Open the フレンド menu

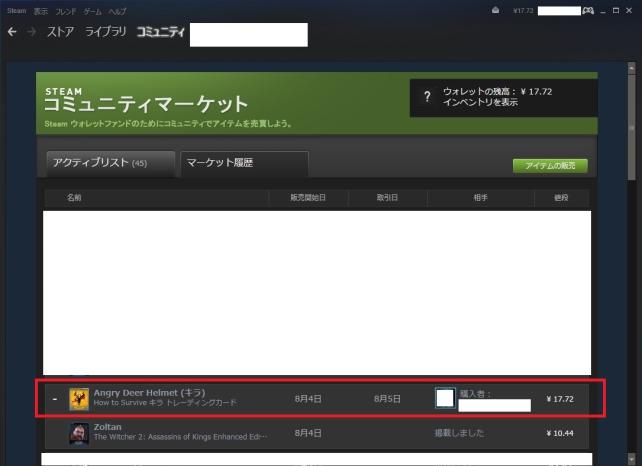coord(66,11)
